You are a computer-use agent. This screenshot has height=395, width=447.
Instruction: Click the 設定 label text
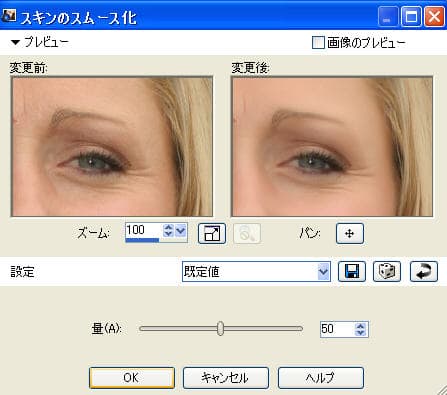pos(22,272)
